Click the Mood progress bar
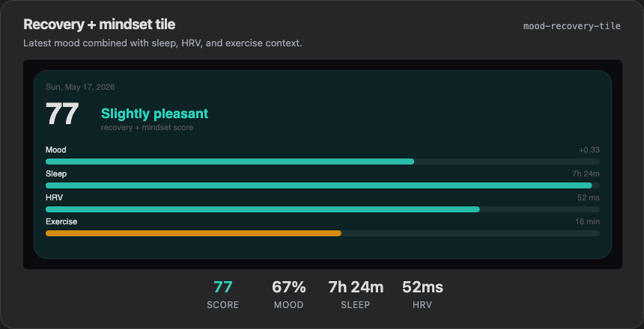This screenshot has width=644, height=329. [x=323, y=162]
